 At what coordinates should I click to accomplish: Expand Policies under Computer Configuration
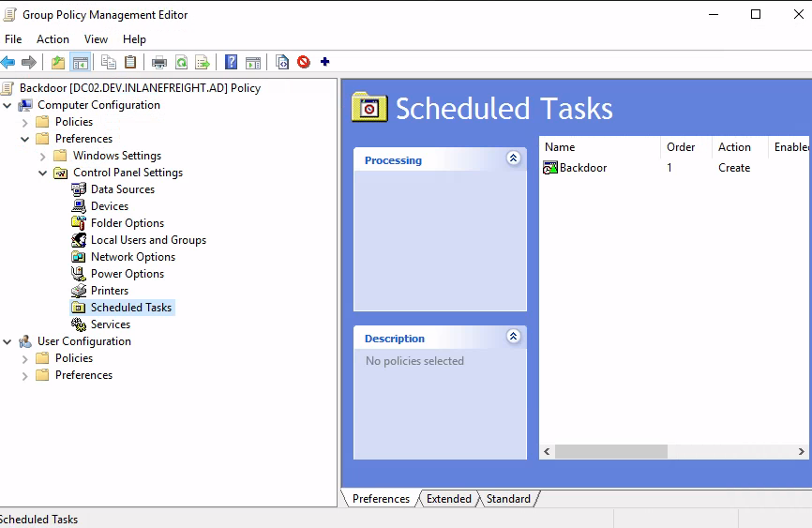pyautogui.click(x=25, y=122)
